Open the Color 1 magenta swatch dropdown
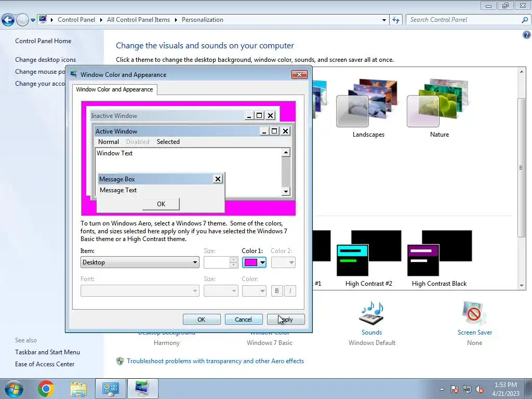The width and height of the screenshot is (532, 399). [254, 262]
